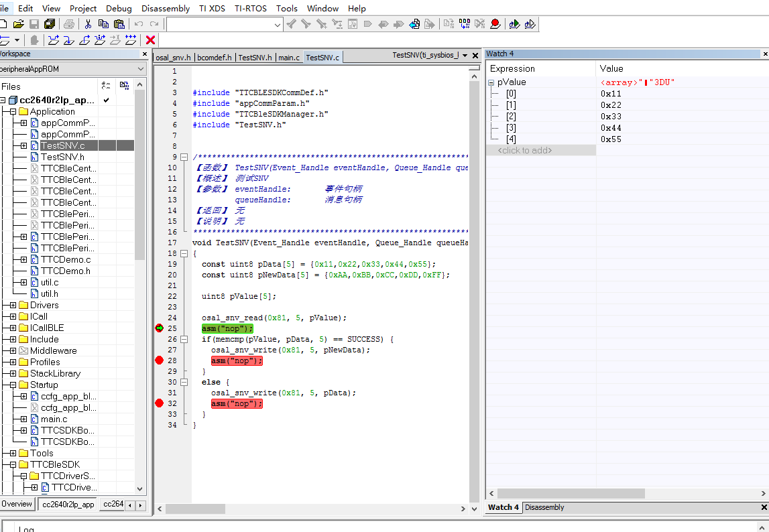Open the reset dropdown arrow in the debug toolbar
Viewport: 769px width, 532px height.
pyautogui.click(x=17, y=40)
